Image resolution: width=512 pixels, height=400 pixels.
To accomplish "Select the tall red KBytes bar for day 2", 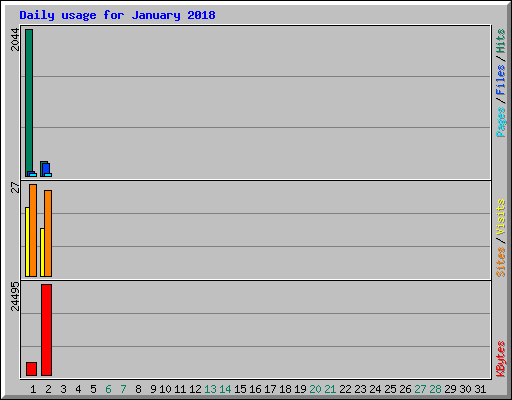I will (x=46, y=330).
